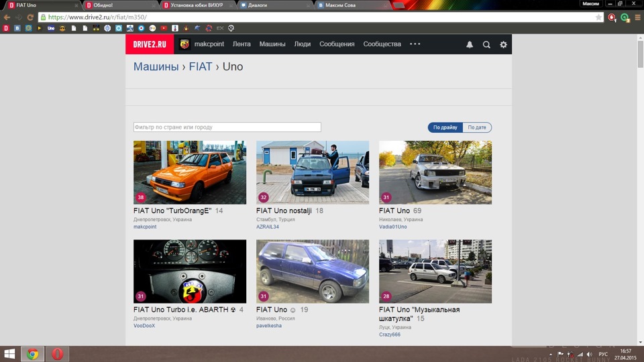Image resolution: width=644 pixels, height=362 pixels.
Task: Open owner link 'AZRAIL34'
Action: click(268, 227)
